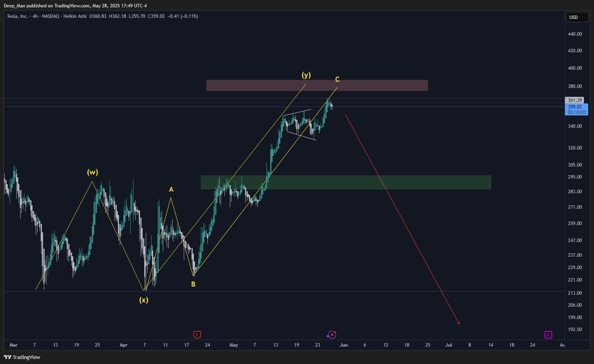Click the Heikin Ashi chart type label
Viewport: 594px width, 364px height.
coord(75,16)
